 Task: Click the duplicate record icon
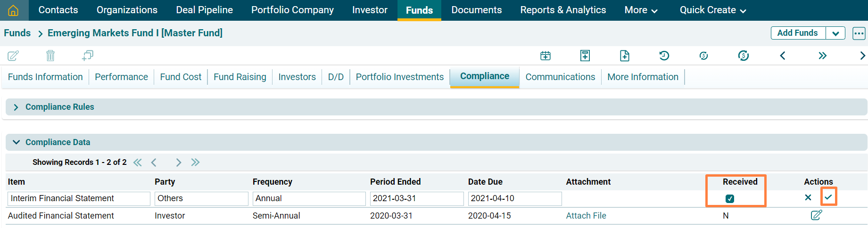(87, 56)
